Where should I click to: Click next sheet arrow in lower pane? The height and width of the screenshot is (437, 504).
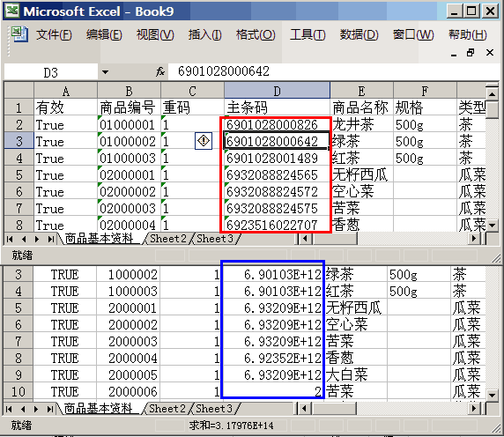tap(37, 409)
